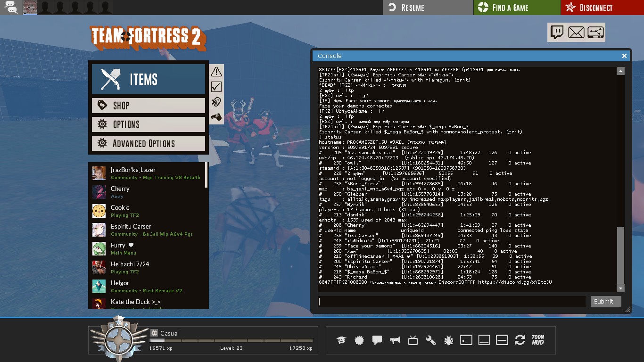Click the Casual rank medal badge
Image resolution: width=644 pixels, height=362 pixels.
click(118, 338)
